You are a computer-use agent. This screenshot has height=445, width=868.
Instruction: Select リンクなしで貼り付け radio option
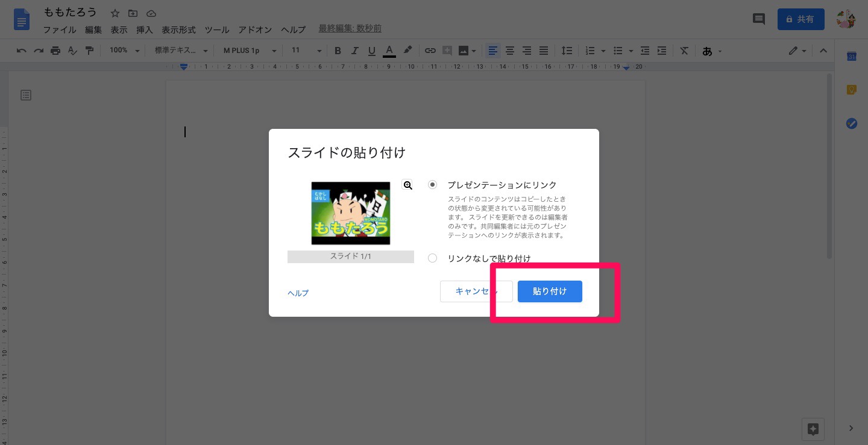point(432,258)
